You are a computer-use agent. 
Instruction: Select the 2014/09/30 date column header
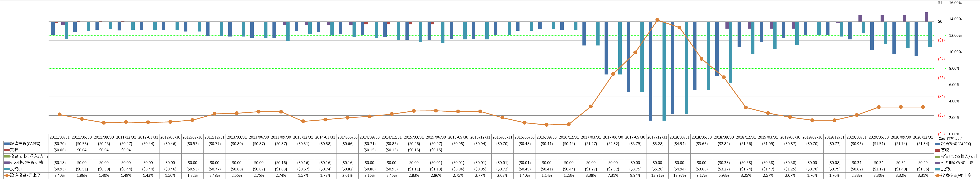[369, 137]
